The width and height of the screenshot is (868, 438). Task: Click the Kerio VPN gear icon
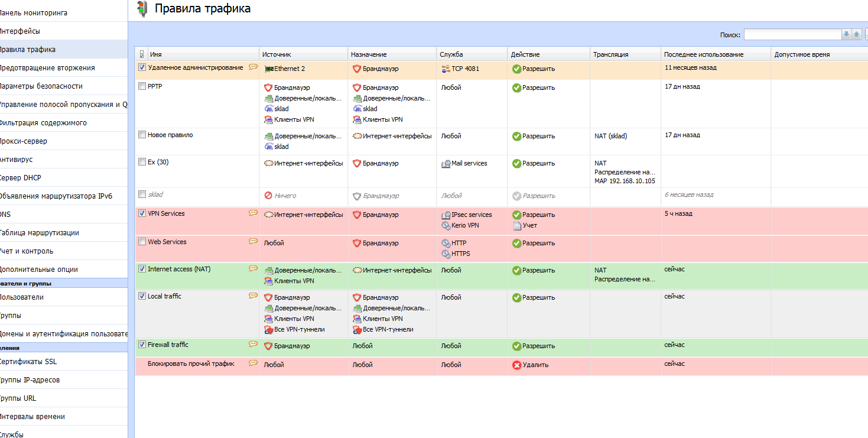pos(446,225)
